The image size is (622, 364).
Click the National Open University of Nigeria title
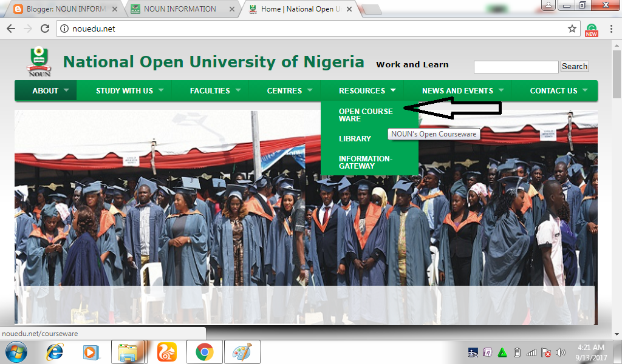click(x=213, y=62)
